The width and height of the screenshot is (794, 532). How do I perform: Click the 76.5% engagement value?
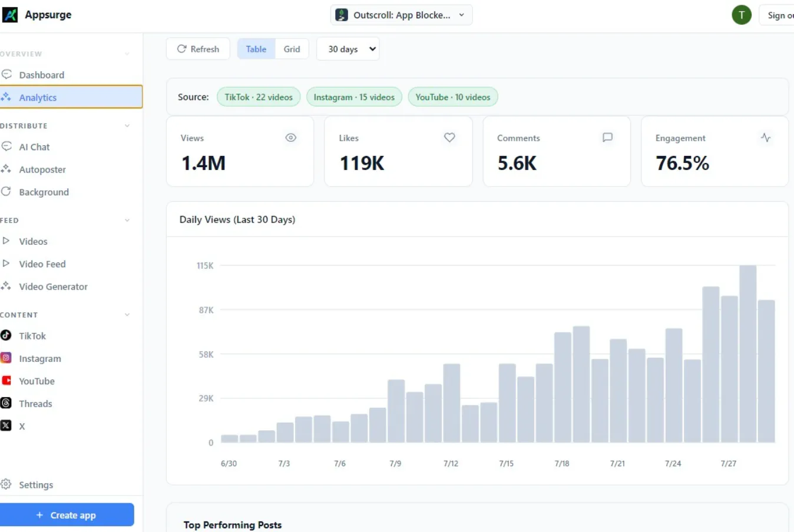[683, 163]
